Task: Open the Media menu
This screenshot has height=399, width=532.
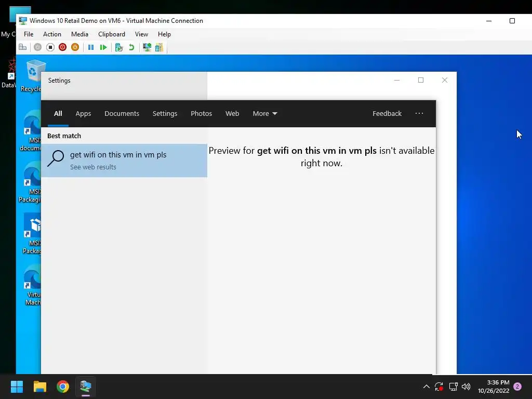Action: point(79,34)
